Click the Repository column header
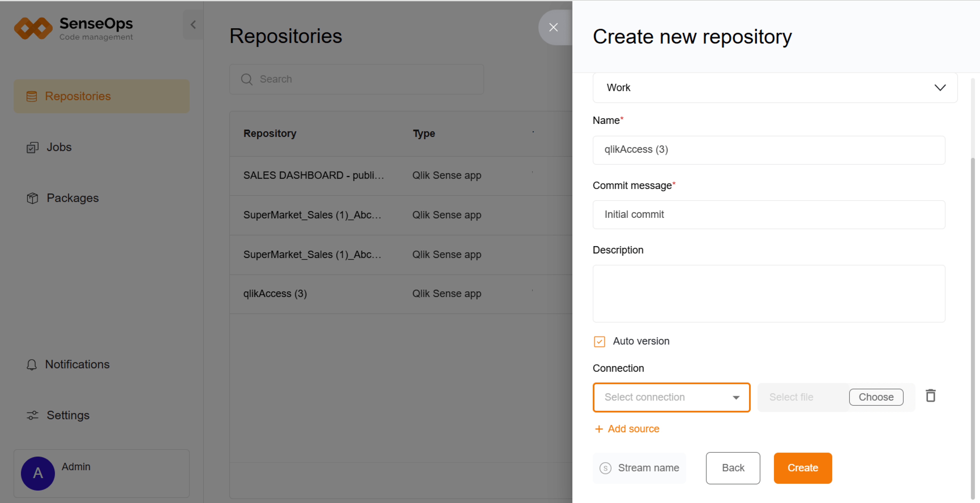The height and width of the screenshot is (503, 980). click(x=270, y=133)
